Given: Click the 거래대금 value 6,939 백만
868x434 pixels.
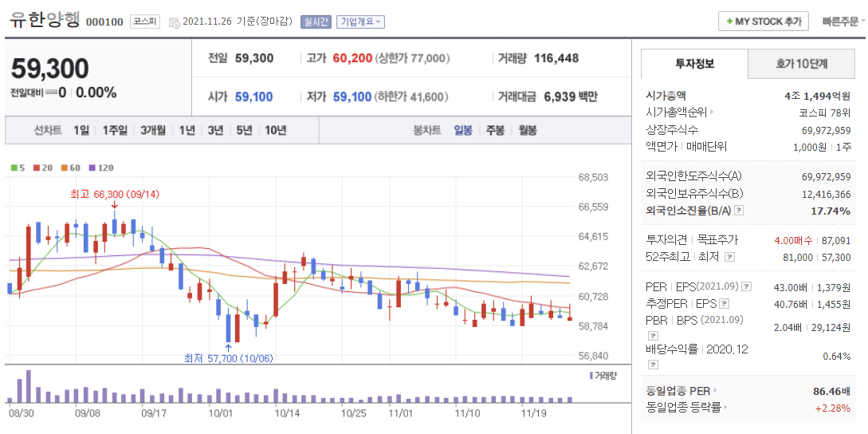Looking at the screenshot, I should click(571, 97).
